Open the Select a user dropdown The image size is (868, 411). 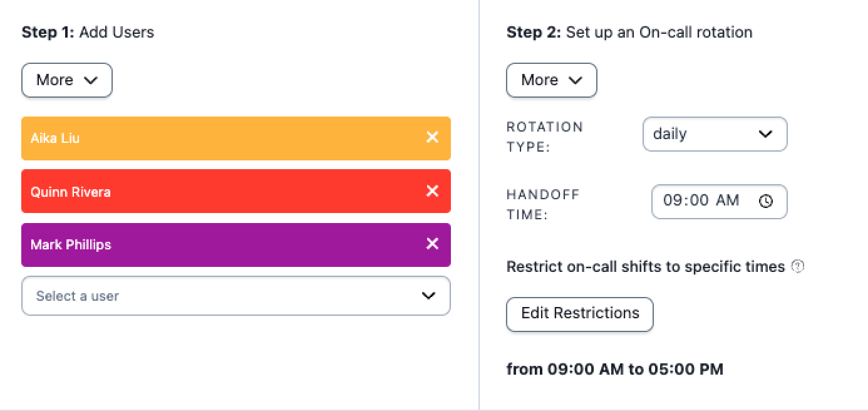pyautogui.click(x=235, y=296)
